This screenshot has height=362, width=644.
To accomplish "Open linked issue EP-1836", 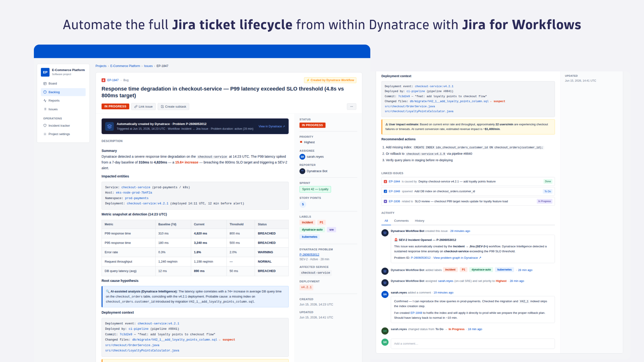I will [394, 201].
